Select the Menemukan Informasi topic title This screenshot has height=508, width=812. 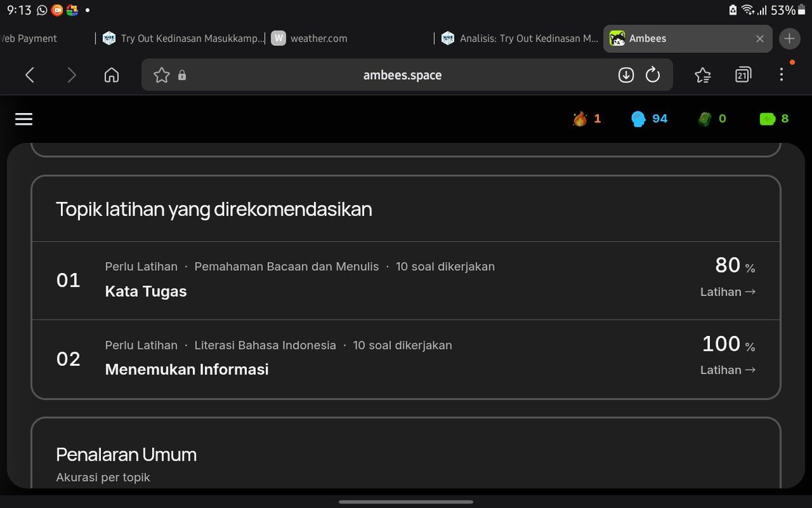pyautogui.click(x=187, y=369)
